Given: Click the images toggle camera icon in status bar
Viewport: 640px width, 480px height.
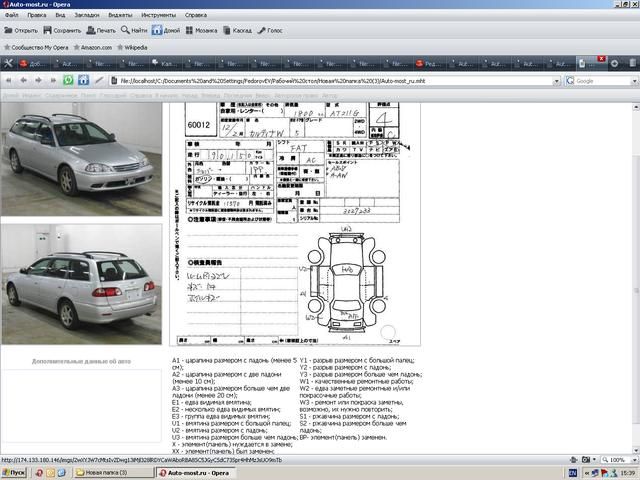Looking at the screenshot, I should tap(586, 460).
